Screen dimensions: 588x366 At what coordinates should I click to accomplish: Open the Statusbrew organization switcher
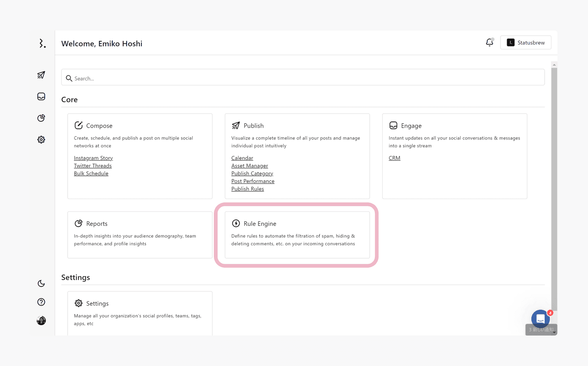(526, 43)
